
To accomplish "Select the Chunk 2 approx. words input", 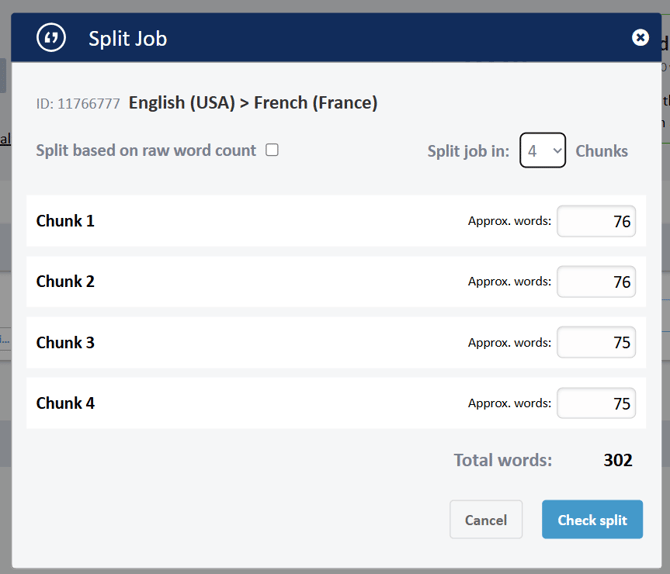I will coord(596,282).
